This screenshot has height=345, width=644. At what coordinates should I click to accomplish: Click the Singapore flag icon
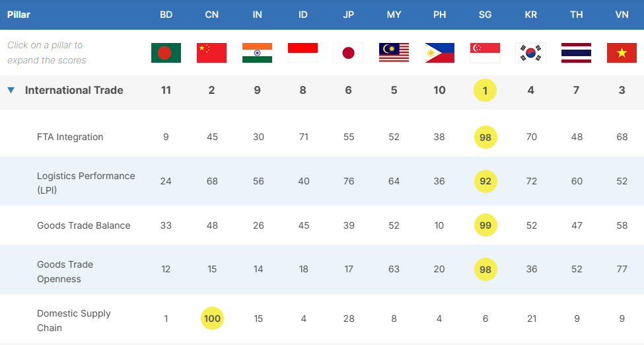(485, 53)
